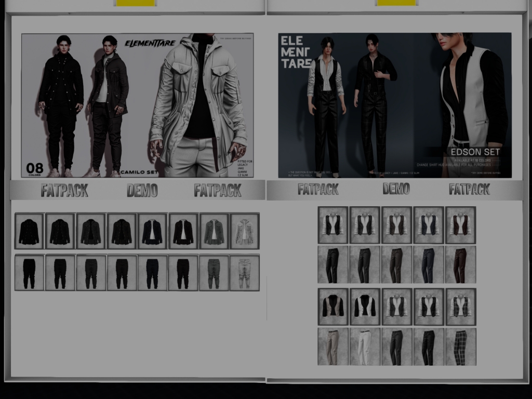Get the DEMO for the Edson Set
The height and width of the screenshot is (399, 532).
396,189
